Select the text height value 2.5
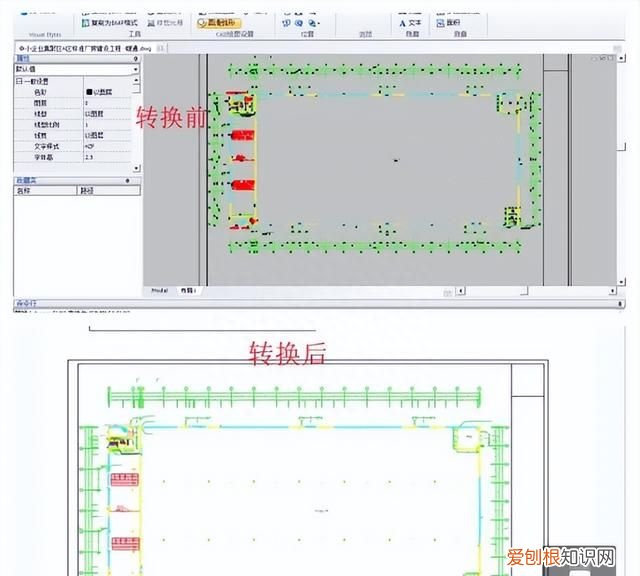640x576 pixels. [89, 157]
